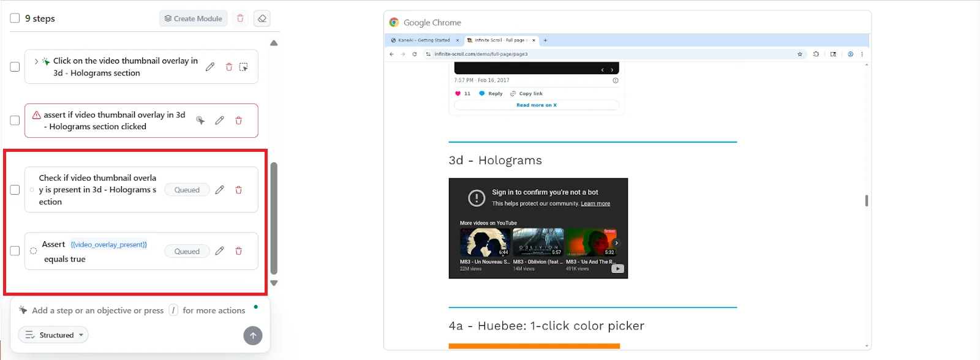Delete the 'Assert equals true' step
Image resolution: width=980 pixels, height=360 pixels.
(x=239, y=251)
